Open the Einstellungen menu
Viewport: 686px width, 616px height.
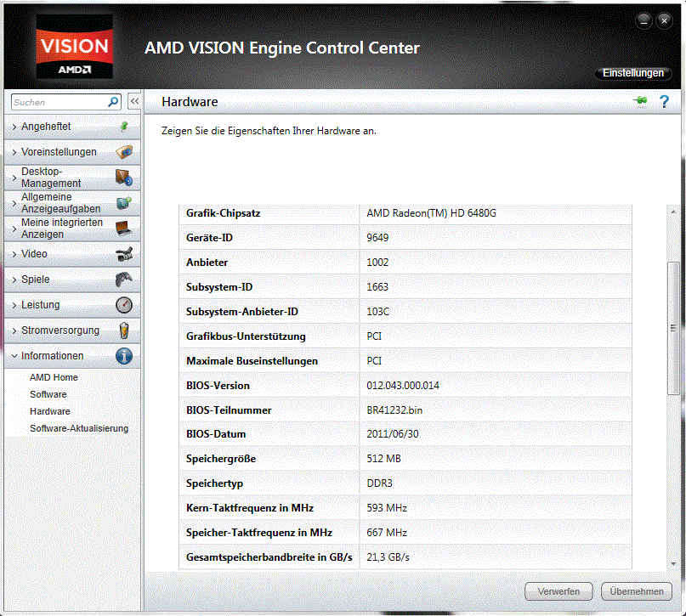coord(633,73)
